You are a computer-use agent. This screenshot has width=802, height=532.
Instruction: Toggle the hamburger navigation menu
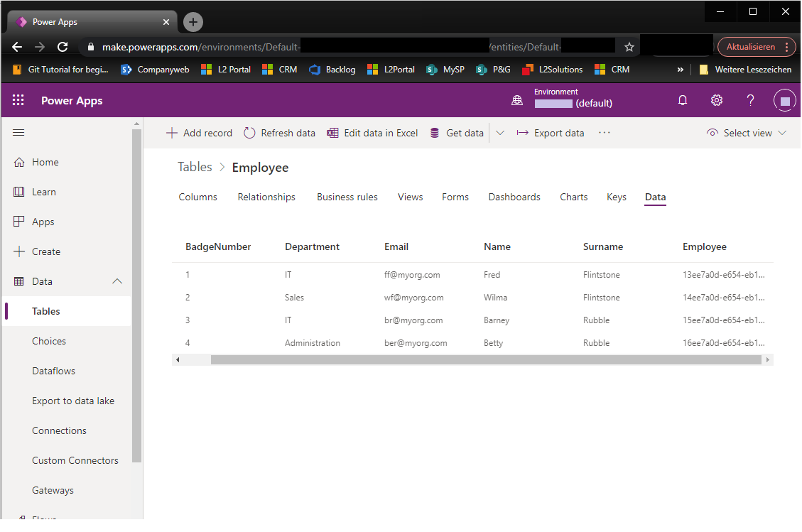pos(19,133)
